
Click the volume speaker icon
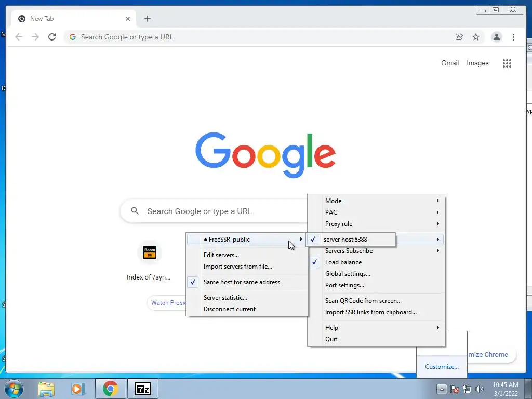coord(480,389)
